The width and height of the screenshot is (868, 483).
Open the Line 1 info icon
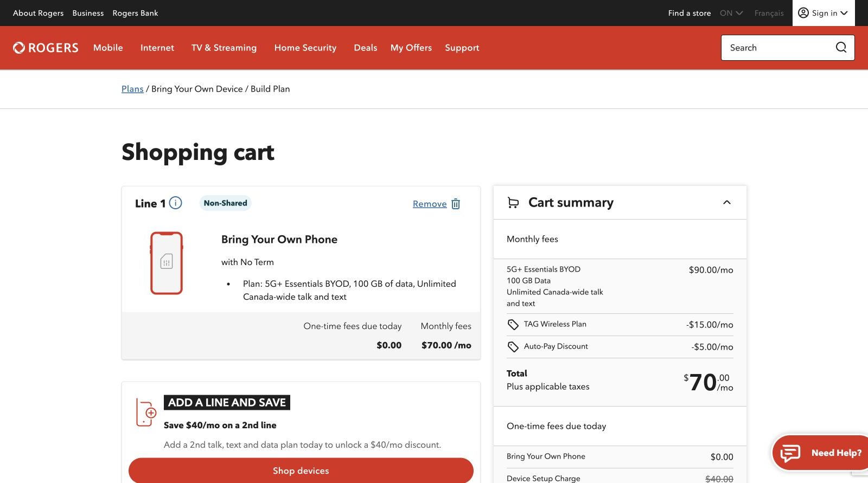(x=175, y=203)
